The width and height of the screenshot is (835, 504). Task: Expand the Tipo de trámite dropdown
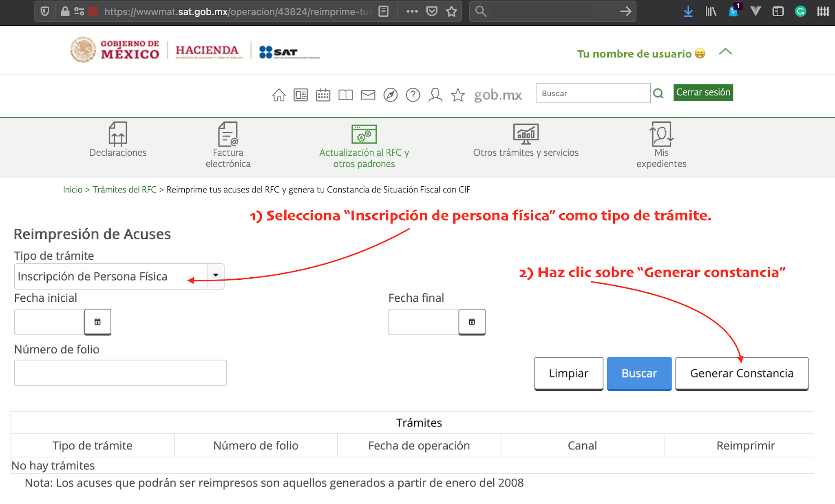[216, 276]
